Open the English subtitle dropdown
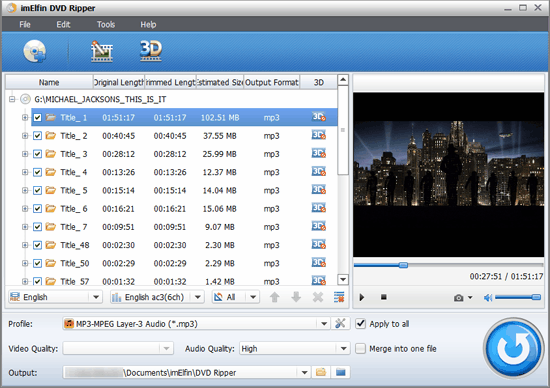The height and width of the screenshot is (388, 550). [95, 297]
